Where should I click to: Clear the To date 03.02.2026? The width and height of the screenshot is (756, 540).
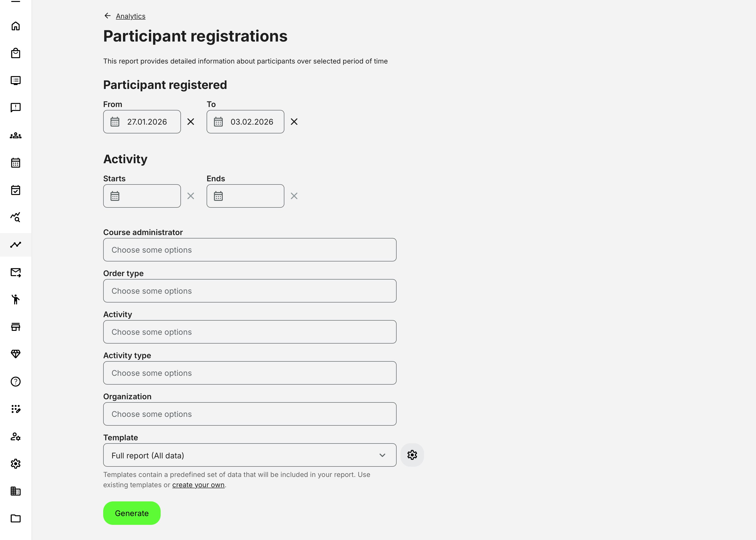click(294, 122)
